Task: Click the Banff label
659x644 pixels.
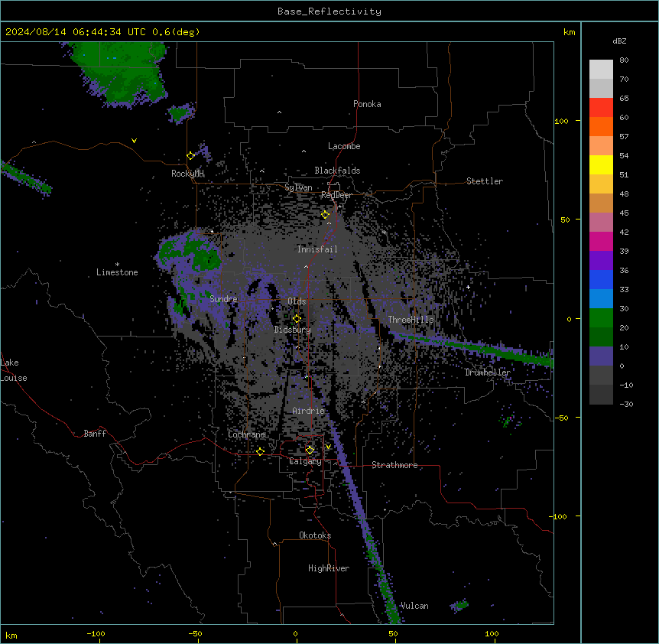Action: 95,434
